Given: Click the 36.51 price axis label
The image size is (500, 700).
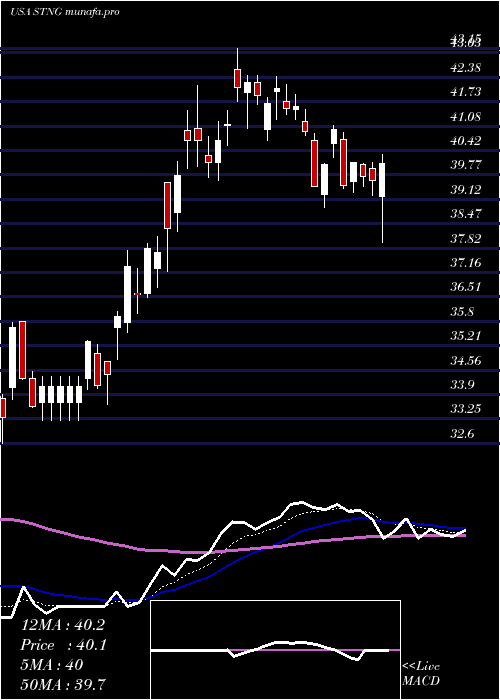Looking at the screenshot, I should [466, 286].
